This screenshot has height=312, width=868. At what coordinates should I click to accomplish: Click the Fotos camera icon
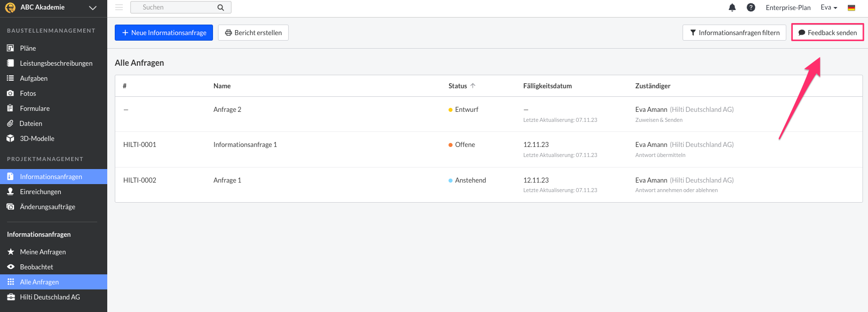10,93
